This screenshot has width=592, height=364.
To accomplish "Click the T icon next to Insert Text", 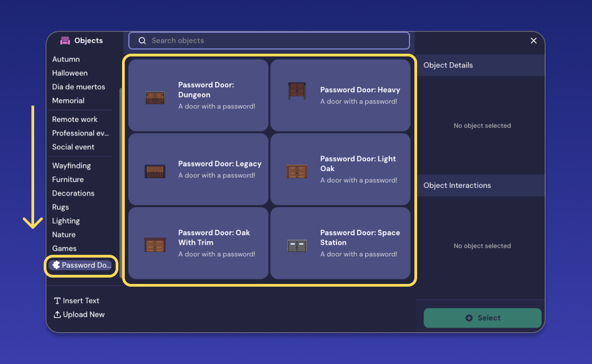I will [57, 301].
